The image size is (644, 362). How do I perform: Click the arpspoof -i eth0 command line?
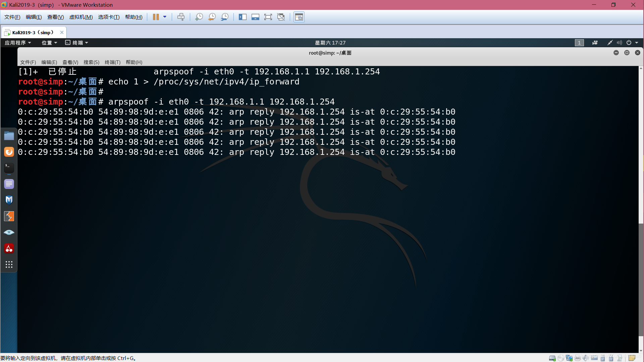[x=176, y=102]
